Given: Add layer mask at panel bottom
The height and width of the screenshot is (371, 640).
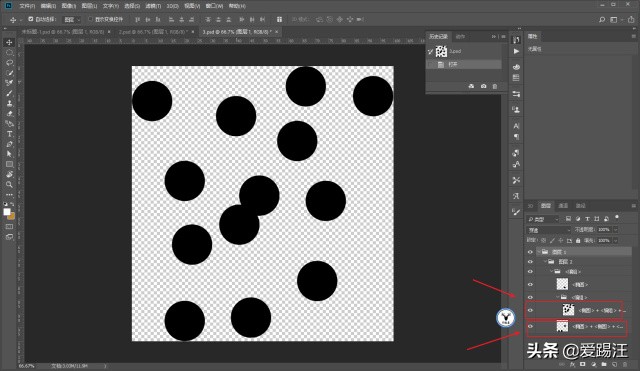Looking at the screenshot, I should pos(583,364).
